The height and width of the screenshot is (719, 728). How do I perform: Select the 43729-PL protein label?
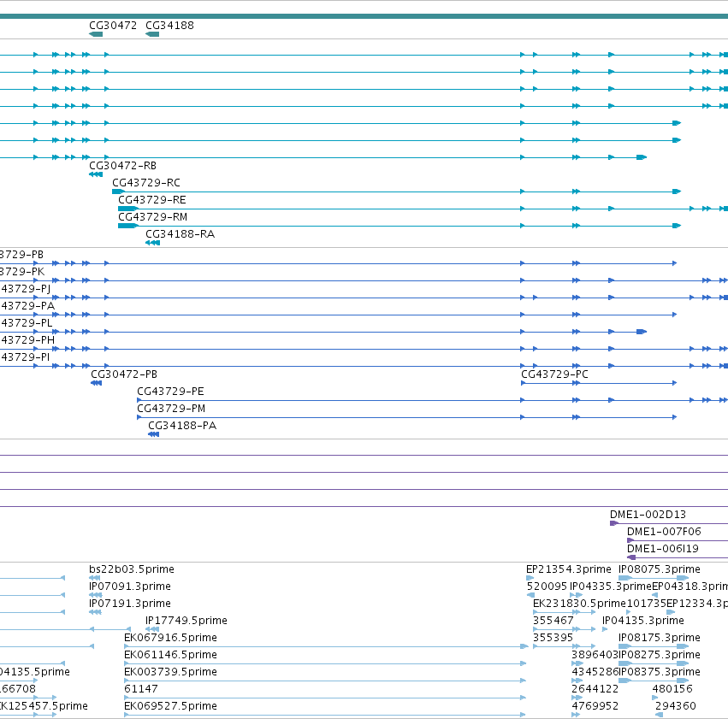(26, 323)
